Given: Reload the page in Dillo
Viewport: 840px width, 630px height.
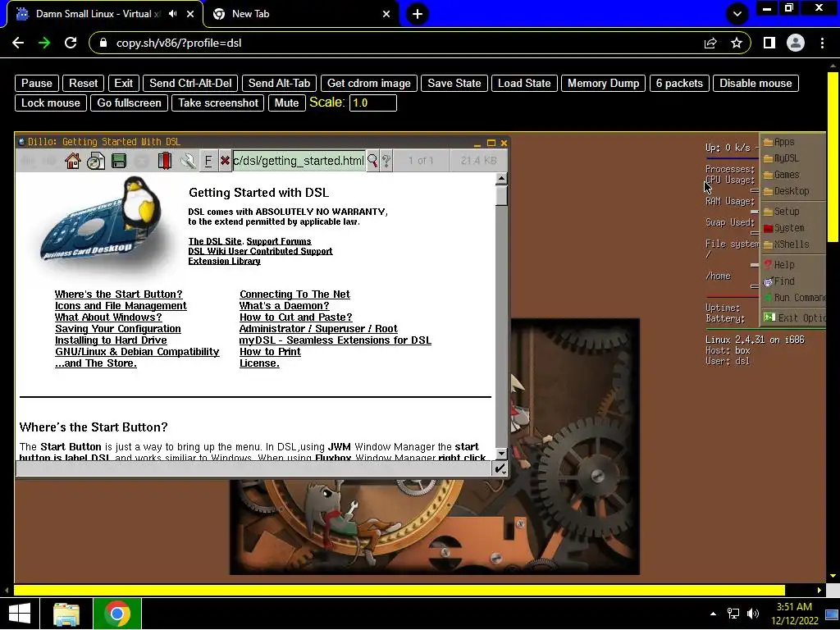Looking at the screenshot, I should tap(96, 161).
